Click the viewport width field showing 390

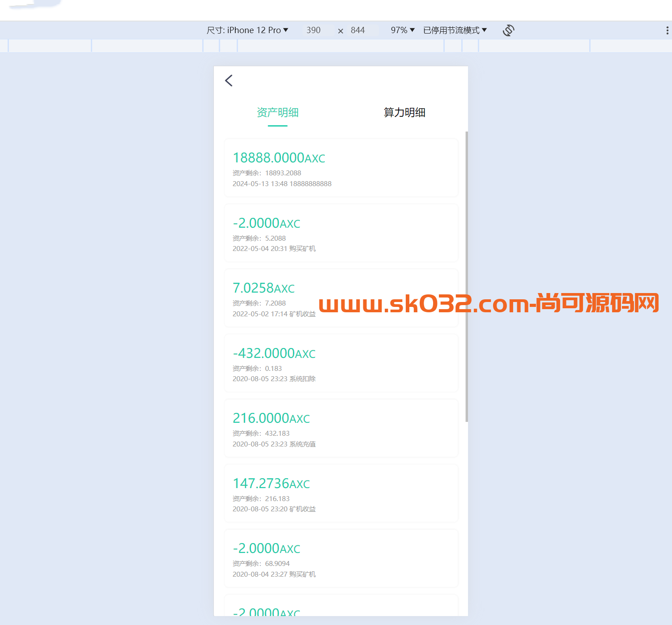pyautogui.click(x=313, y=30)
